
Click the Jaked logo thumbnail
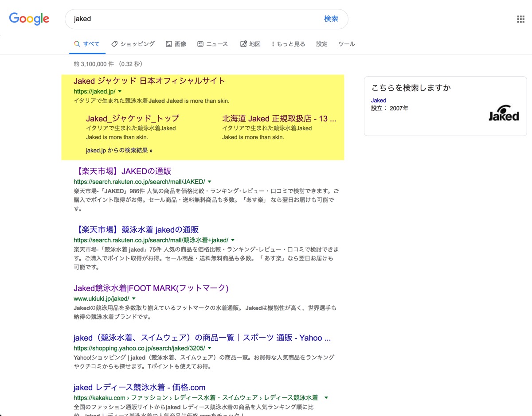point(504,113)
